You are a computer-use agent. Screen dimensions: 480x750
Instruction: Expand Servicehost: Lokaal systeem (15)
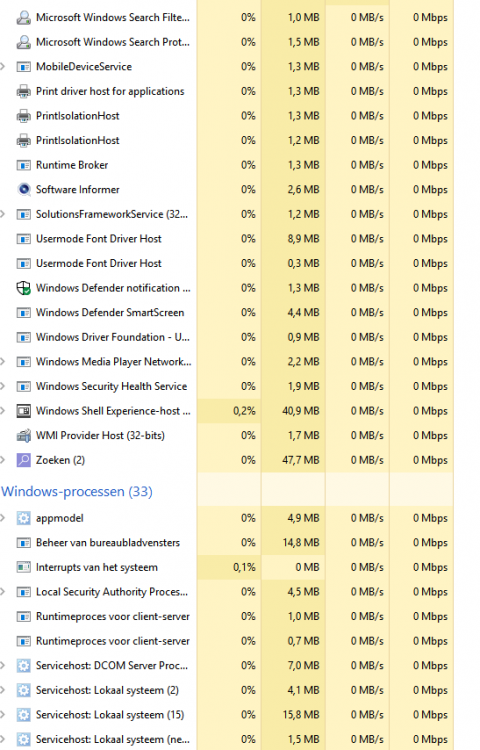[3, 715]
